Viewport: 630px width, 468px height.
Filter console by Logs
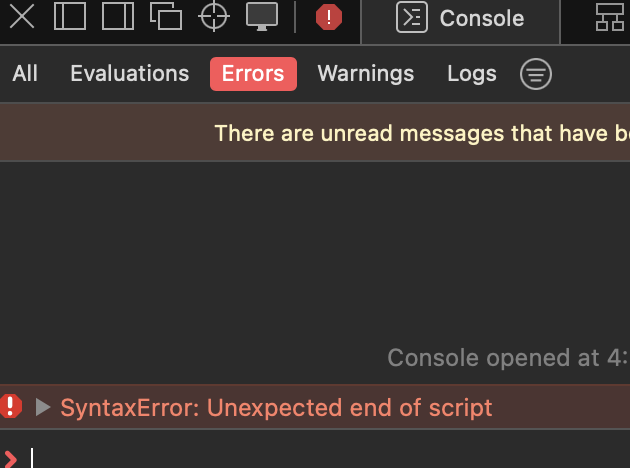pos(472,74)
